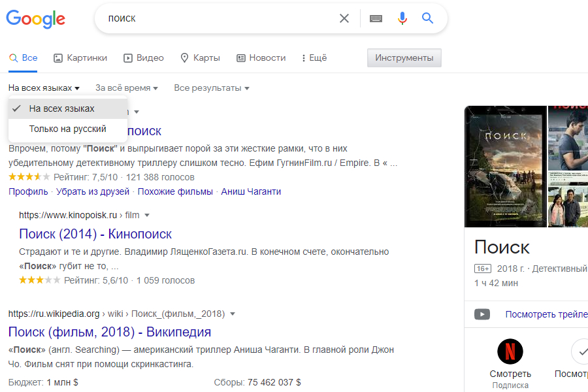Open arrow next to kinopoisk.ru URL

click(147, 215)
